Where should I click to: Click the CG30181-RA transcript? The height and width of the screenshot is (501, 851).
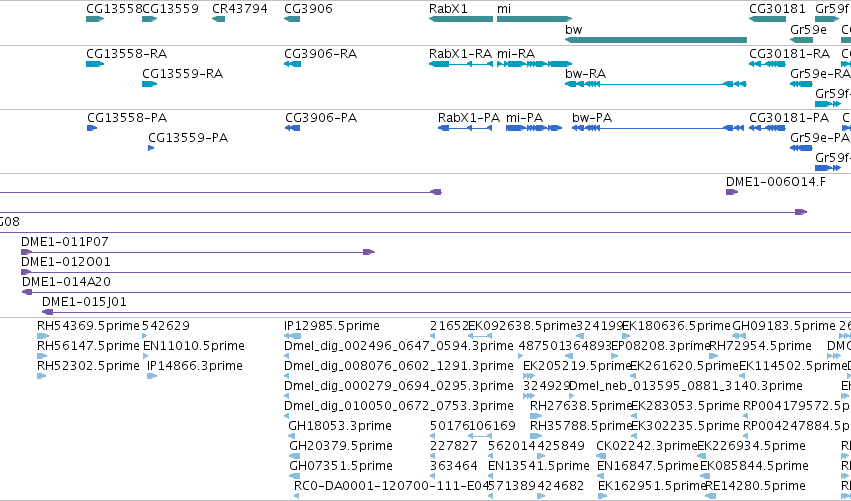pos(767,64)
